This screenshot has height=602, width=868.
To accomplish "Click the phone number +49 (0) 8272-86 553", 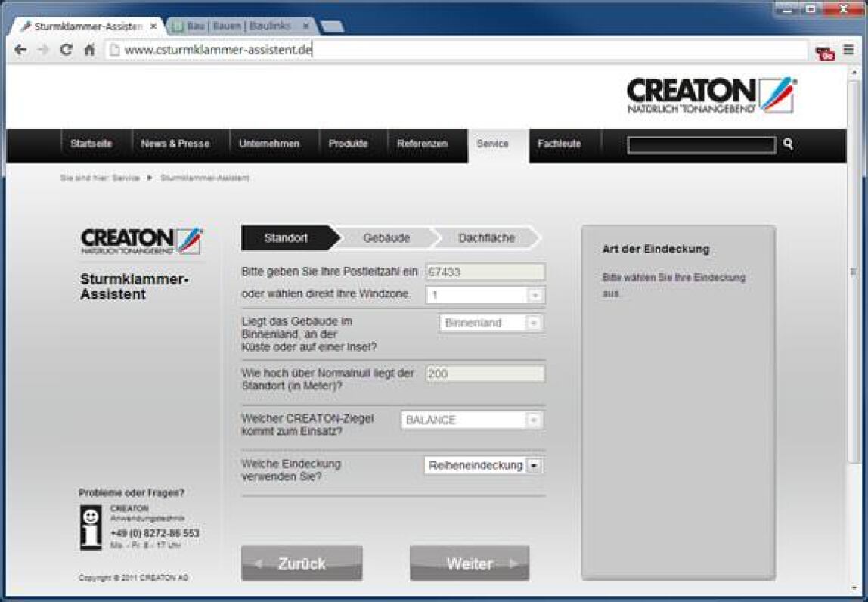I will (155, 533).
